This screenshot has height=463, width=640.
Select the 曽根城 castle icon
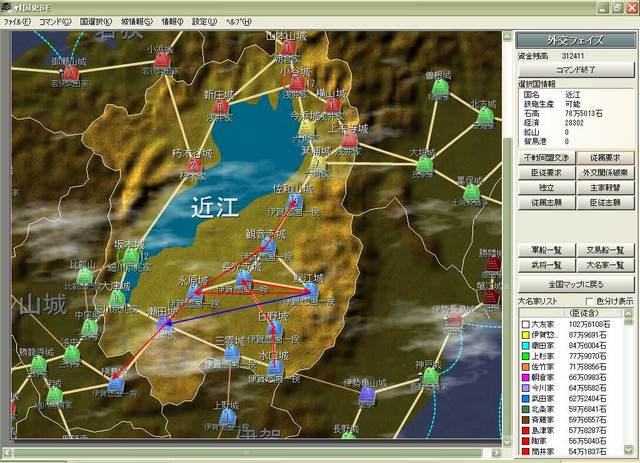coord(440,87)
